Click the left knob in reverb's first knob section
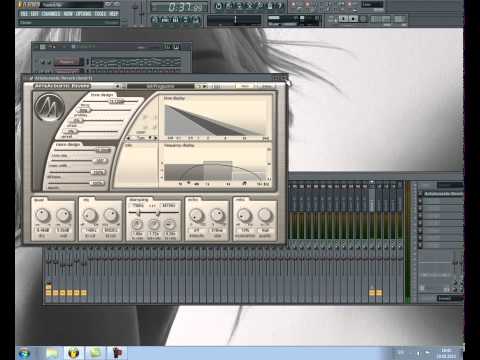The image size is (480, 360). (42, 215)
